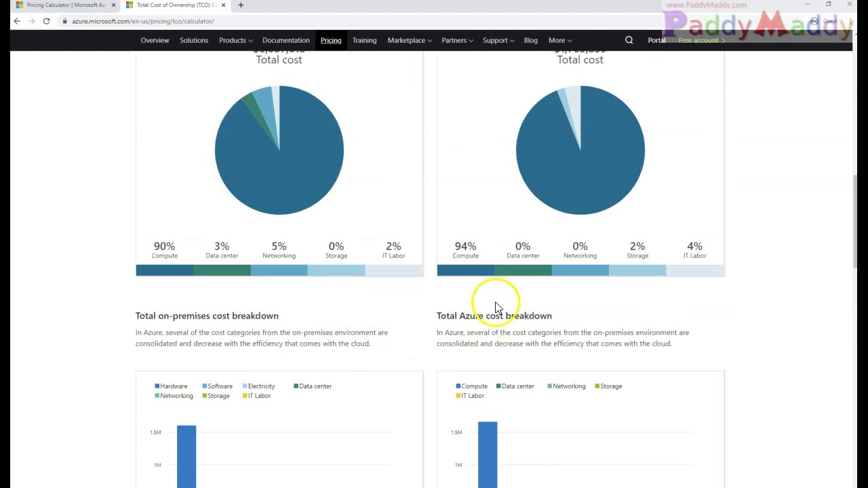The height and width of the screenshot is (488, 868).
Task: Close the Total Cost of Ownership tab
Action: pyautogui.click(x=223, y=5)
